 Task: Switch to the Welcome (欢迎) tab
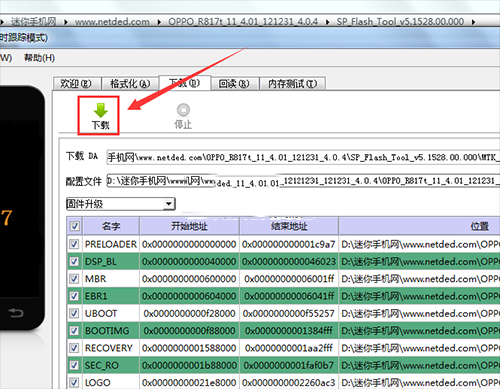click(x=76, y=83)
